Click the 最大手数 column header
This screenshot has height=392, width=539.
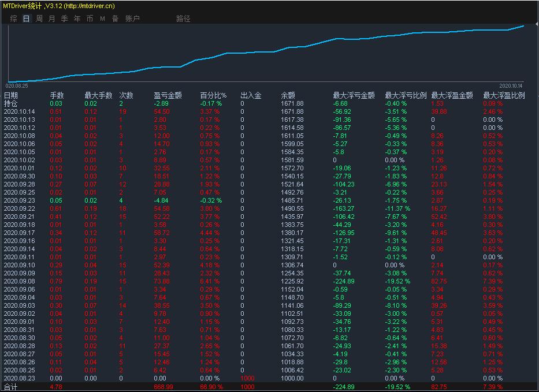[x=98, y=95]
